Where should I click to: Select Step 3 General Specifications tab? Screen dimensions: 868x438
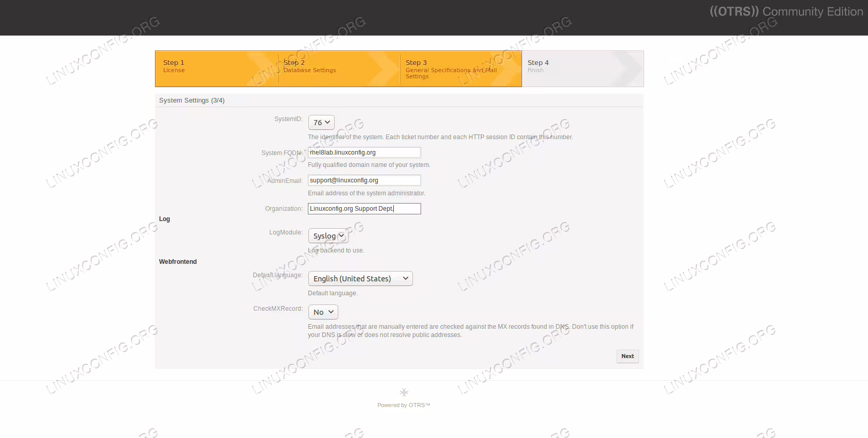tap(461, 69)
